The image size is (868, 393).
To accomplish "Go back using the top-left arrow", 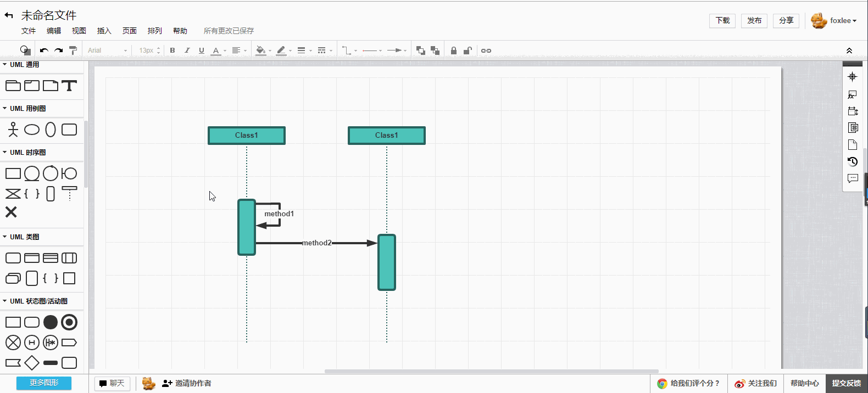I will 9,15.
